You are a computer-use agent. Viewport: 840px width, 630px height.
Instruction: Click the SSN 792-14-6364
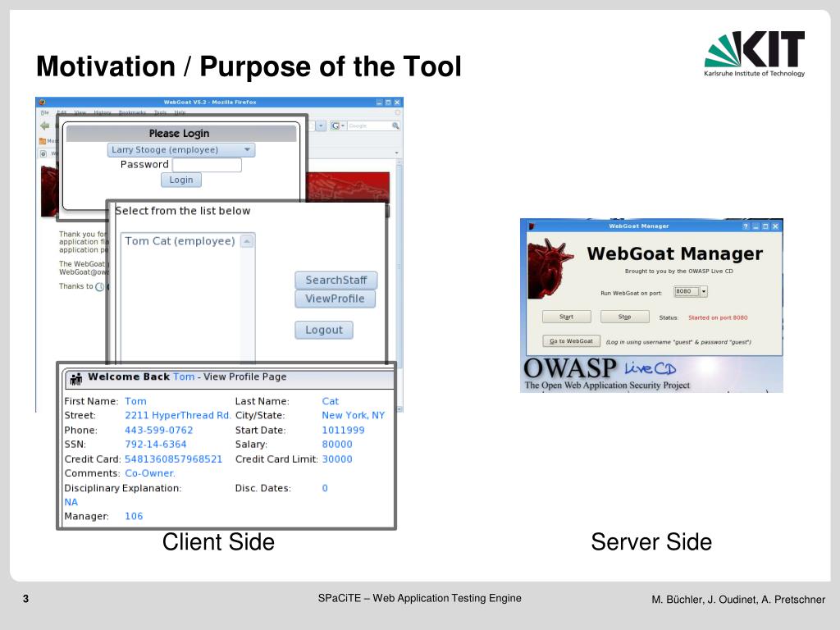[155, 445]
